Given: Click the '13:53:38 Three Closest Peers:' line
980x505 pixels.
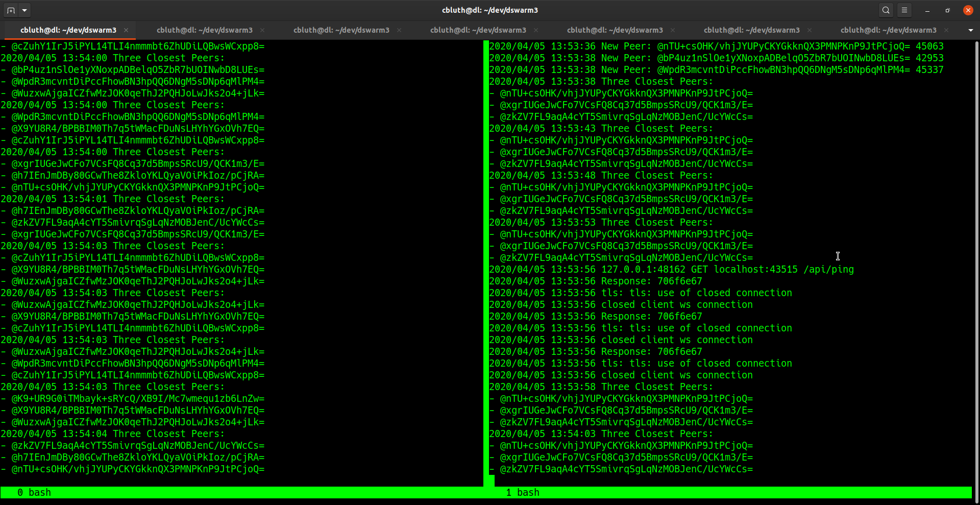Looking at the screenshot, I should [x=601, y=82].
